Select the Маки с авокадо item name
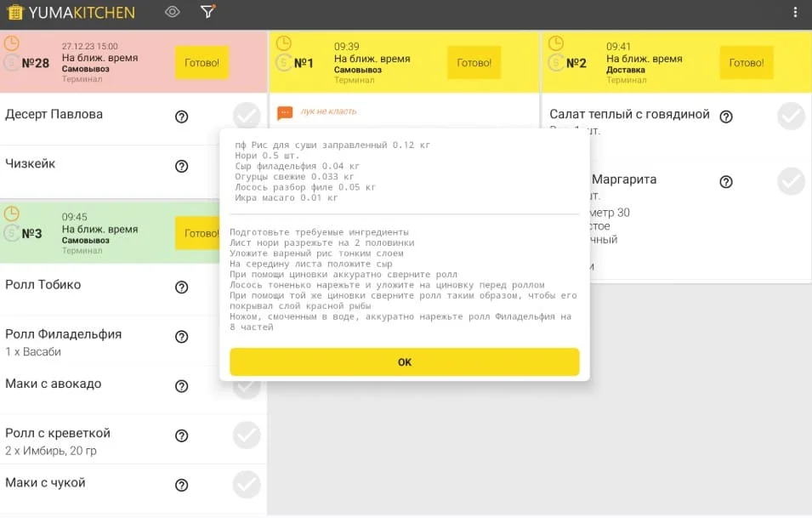The width and height of the screenshot is (812, 518). [x=54, y=384]
